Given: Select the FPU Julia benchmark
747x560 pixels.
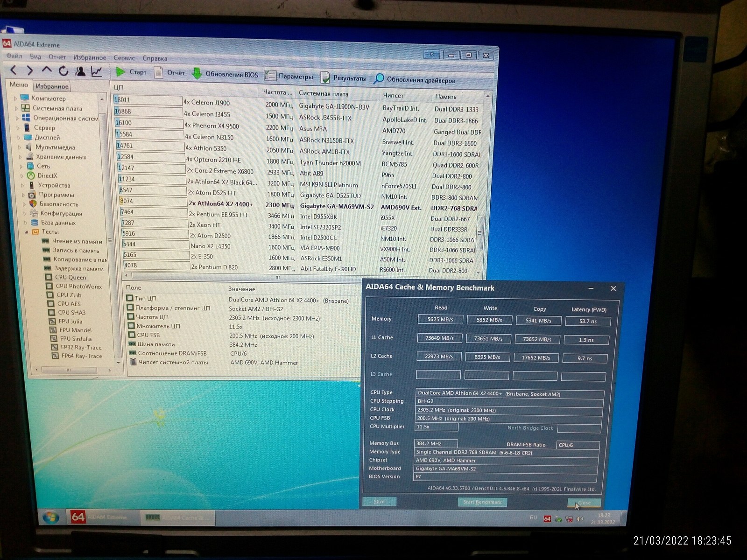Looking at the screenshot, I should [x=70, y=322].
